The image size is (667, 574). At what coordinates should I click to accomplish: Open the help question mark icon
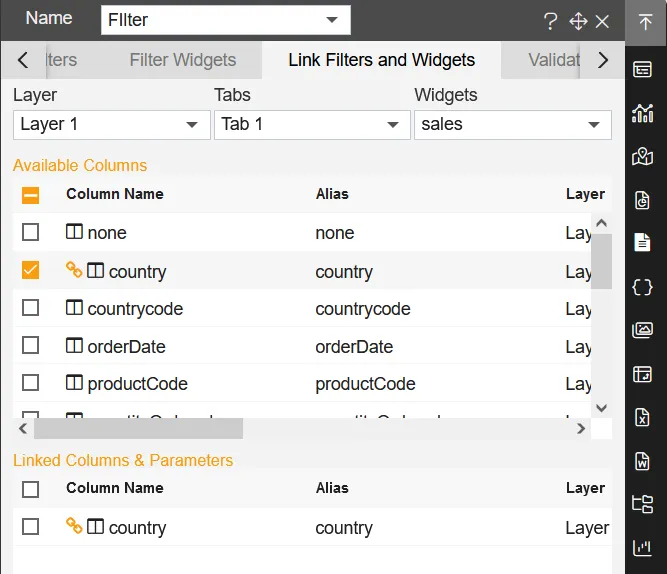[550, 21]
